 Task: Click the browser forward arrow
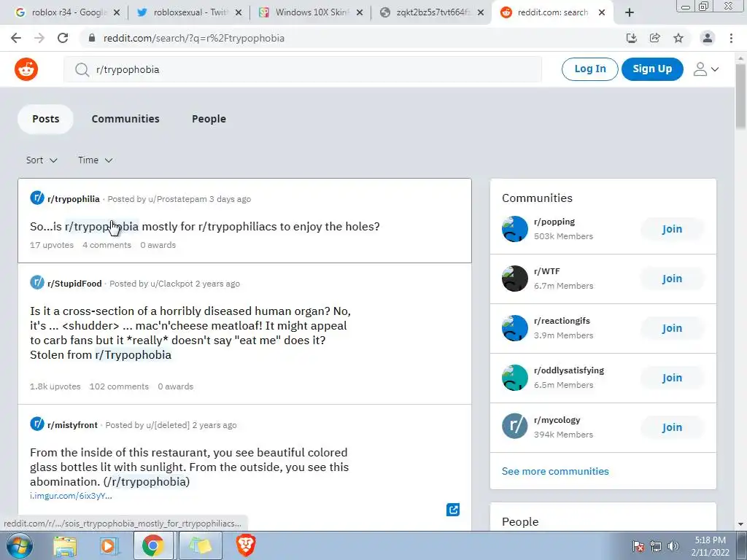click(x=39, y=38)
